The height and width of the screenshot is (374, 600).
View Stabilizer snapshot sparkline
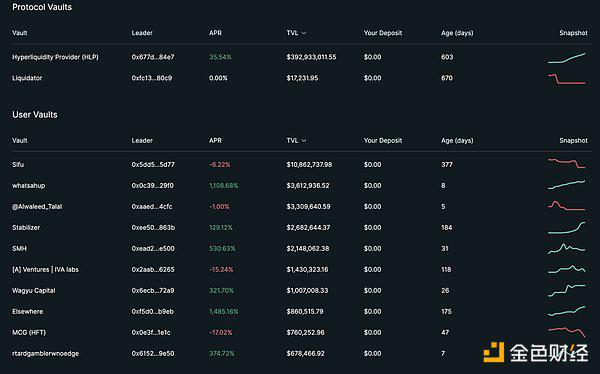[x=566, y=227]
